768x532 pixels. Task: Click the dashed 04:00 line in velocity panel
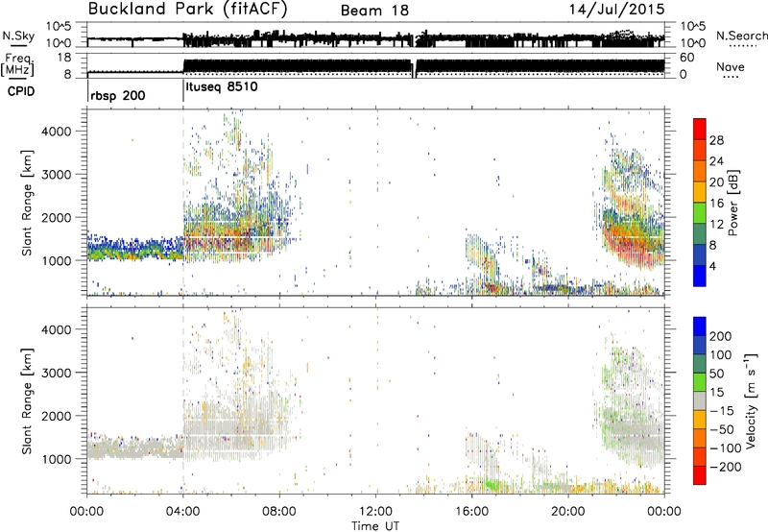pyautogui.click(x=183, y=400)
